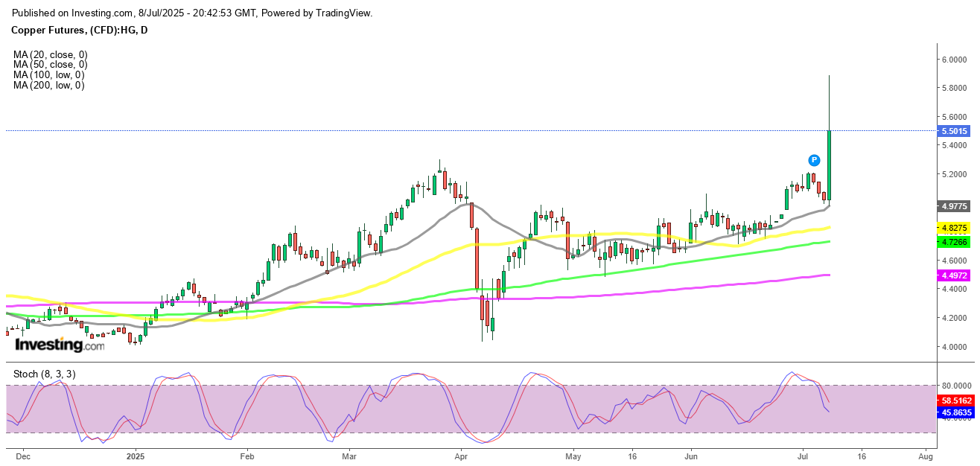Click the MA (200, low, 0) legend entry
This screenshot has height=466, width=980.
point(48,86)
